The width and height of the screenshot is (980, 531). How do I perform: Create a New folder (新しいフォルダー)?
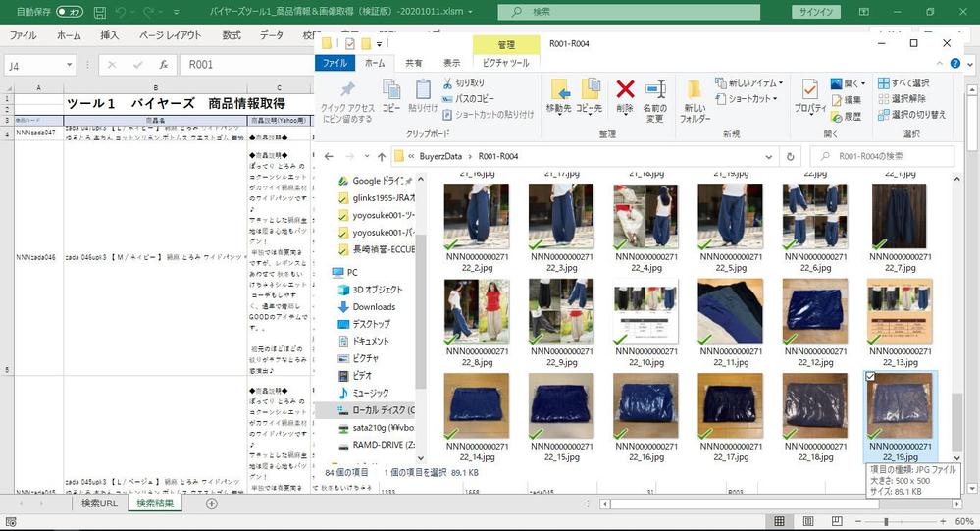(695, 101)
